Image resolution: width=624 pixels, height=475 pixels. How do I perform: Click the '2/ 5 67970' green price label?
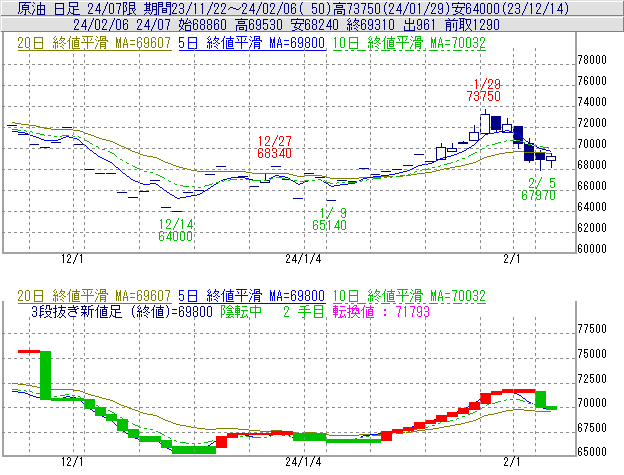pos(538,189)
